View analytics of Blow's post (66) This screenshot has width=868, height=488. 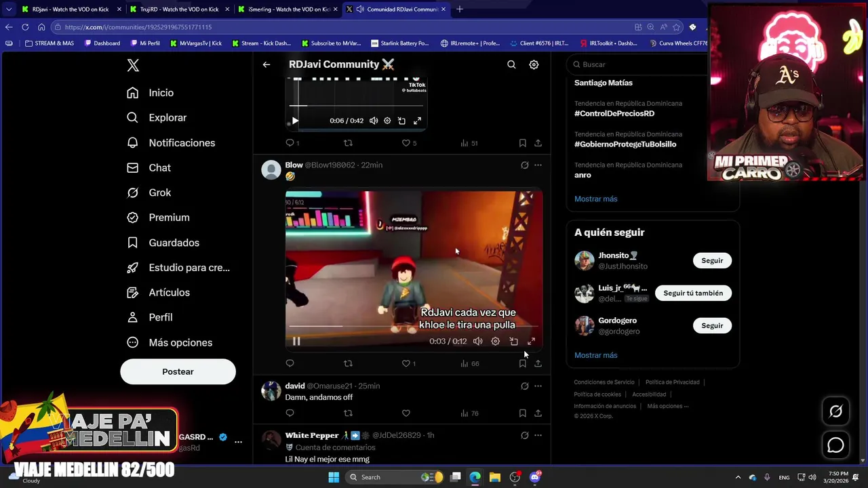(x=469, y=363)
